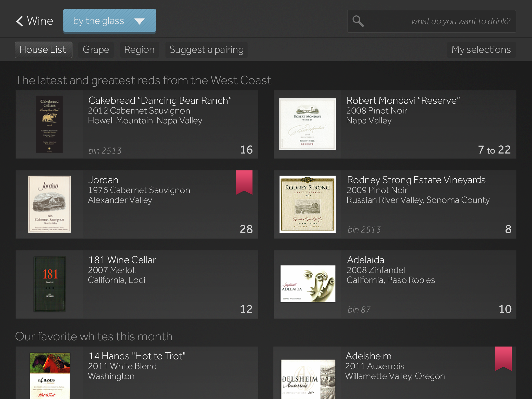Click price 12 on 181 Wine Cellar card

pyautogui.click(x=246, y=309)
